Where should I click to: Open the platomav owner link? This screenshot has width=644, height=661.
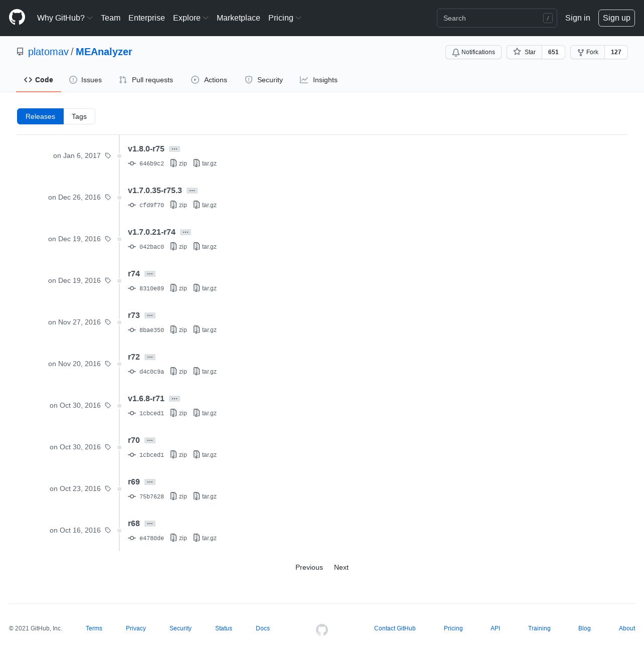tap(48, 52)
